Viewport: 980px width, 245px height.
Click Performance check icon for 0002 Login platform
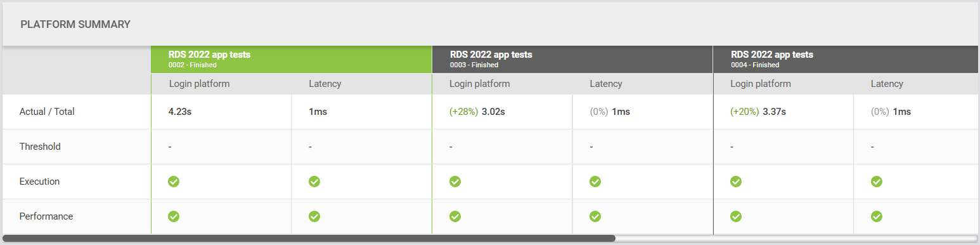pos(174,216)
